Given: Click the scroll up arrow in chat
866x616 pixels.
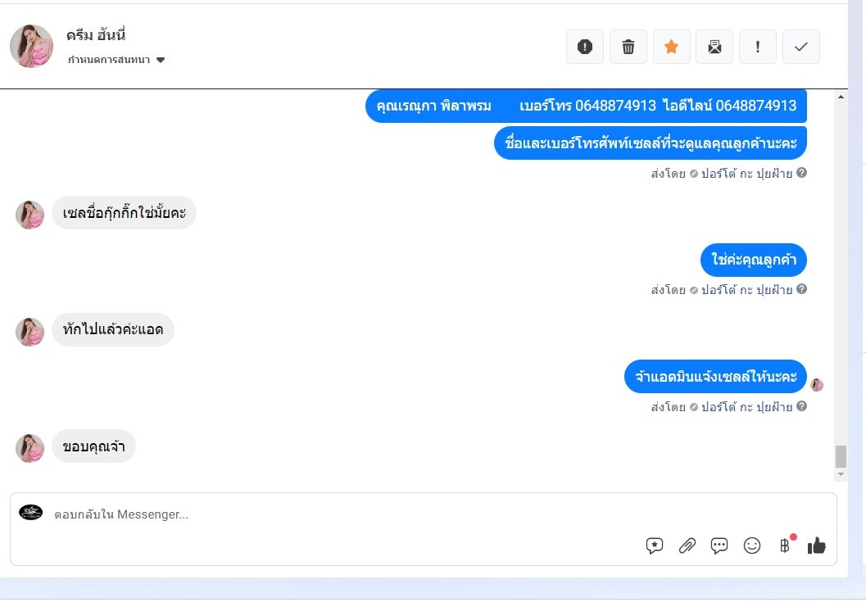Looking at the screenshot, I should coord(841,97).
